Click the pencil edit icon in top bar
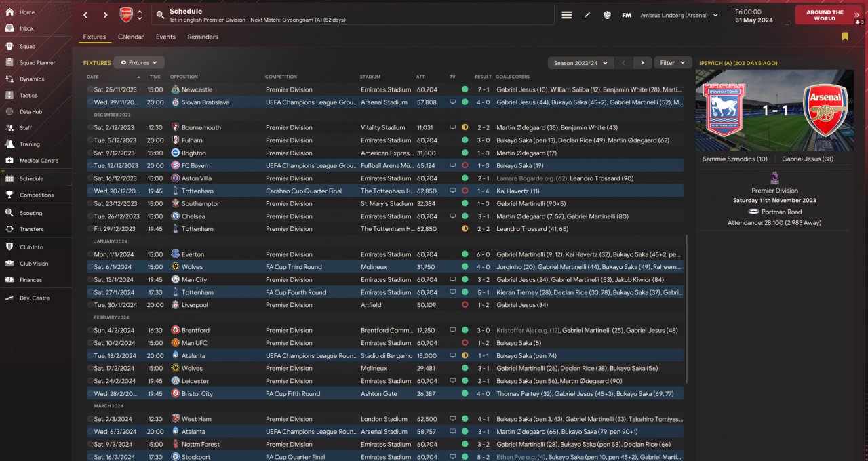 [587, 15]
